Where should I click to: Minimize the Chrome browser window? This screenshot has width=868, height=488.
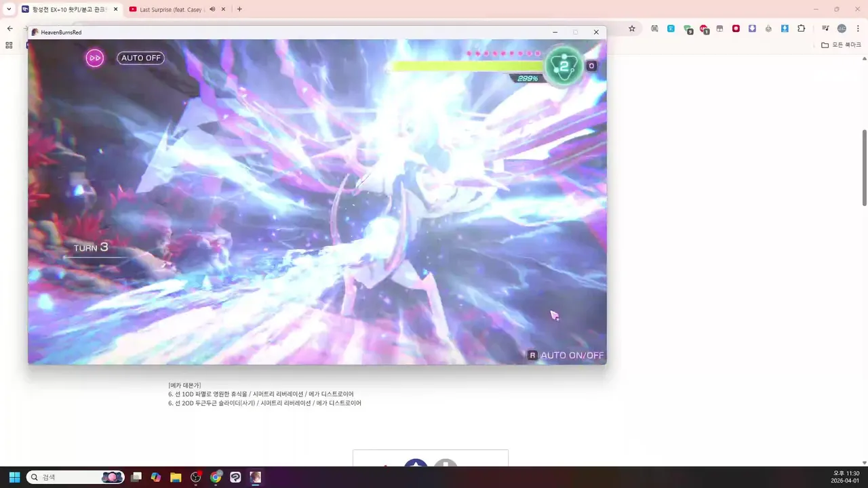pyautogui.click(x=815, y=9)
